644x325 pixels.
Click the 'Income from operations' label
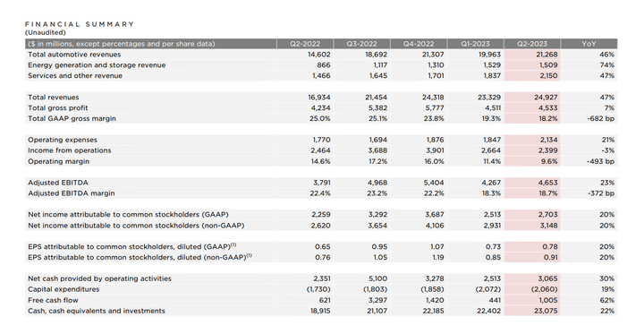click(70, 150)
